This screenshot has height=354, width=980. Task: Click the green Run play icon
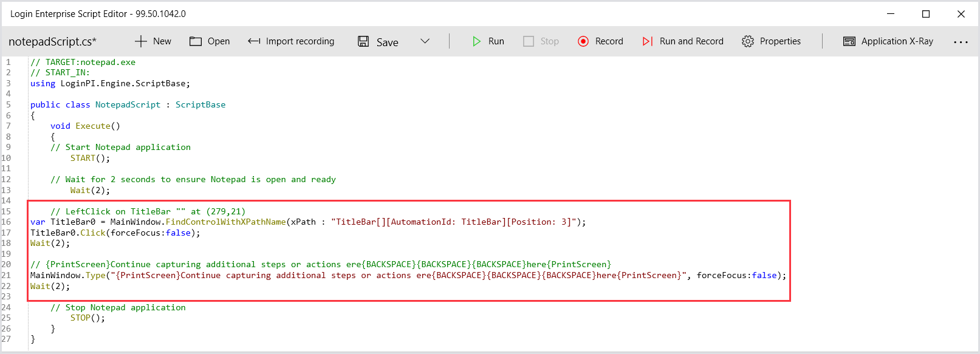click(477, 41)
